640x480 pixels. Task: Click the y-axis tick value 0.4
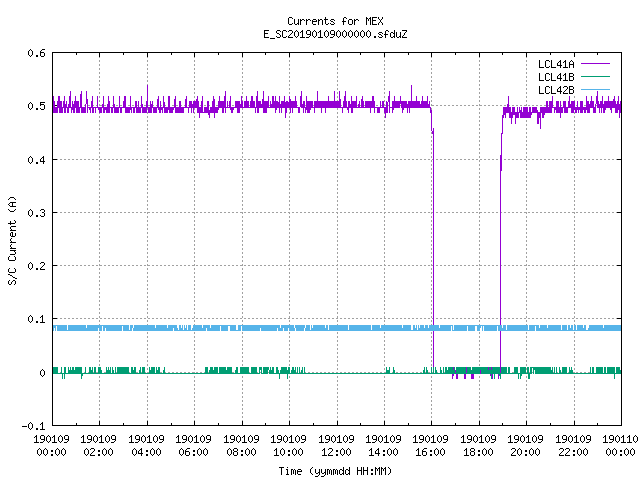point(36,160)
